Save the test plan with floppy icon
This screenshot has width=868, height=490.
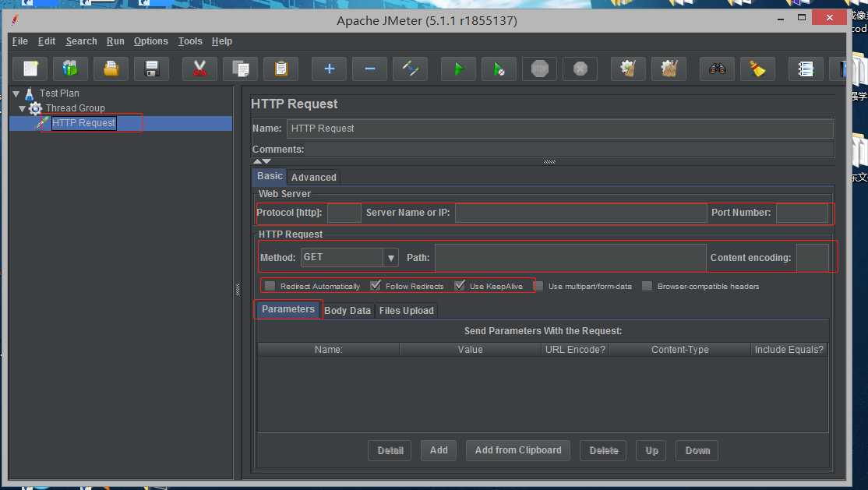151,69
